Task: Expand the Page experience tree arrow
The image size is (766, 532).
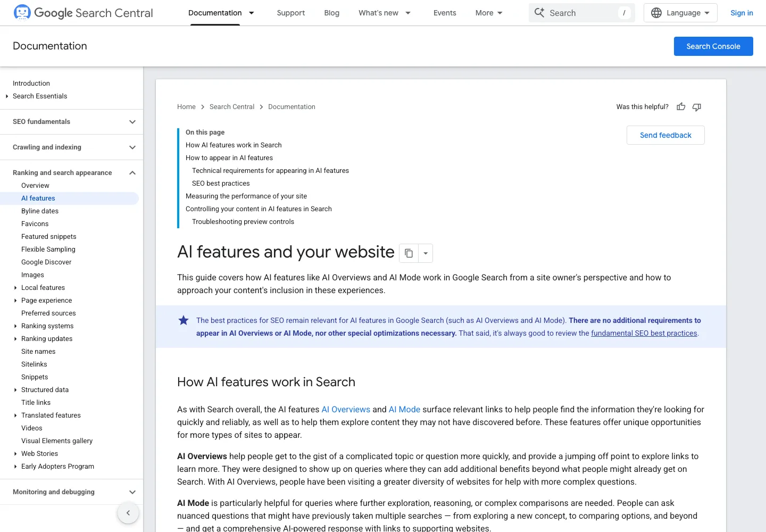Action: click(15, 301)
